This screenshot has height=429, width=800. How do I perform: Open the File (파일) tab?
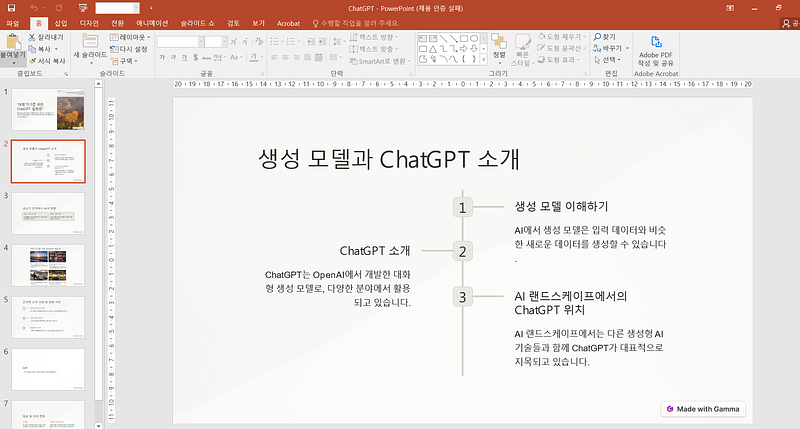click(x=12, y=23)
